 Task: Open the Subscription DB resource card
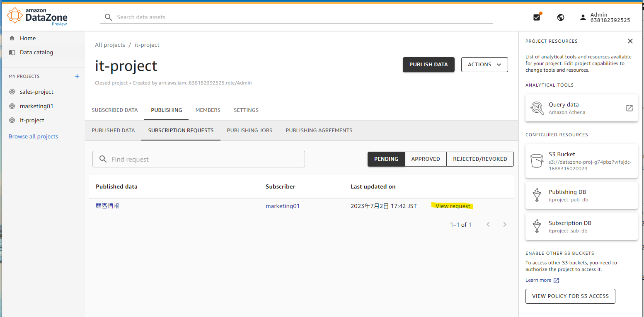pyautogui.click(x=581, y=226)
